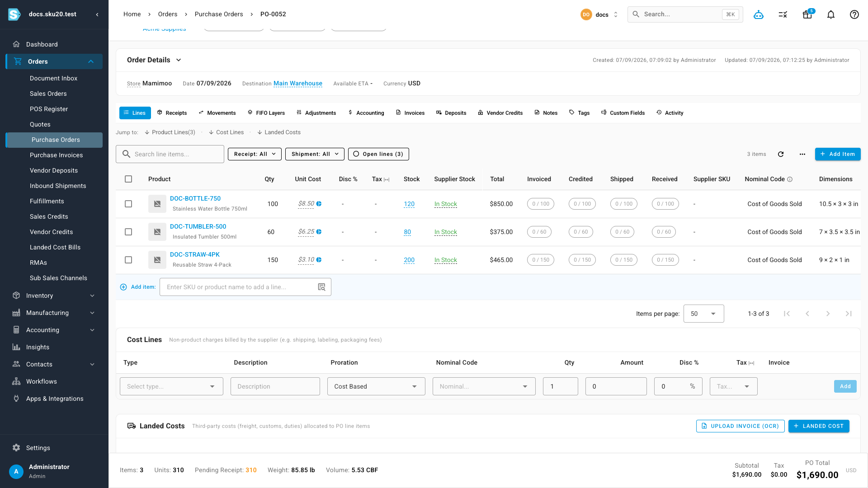Viewport: 868px width, 488px height.
Task: Open the Tax dropdown in Cost Lines
Action: (x=733, y=386)
